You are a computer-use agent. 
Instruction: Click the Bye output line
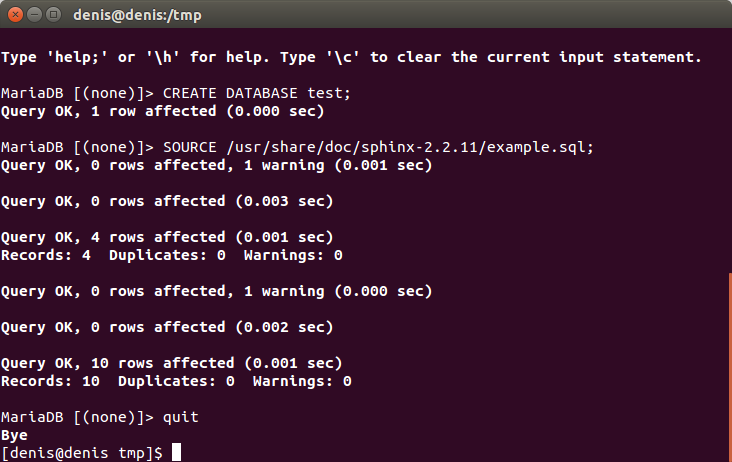[14, 435]
